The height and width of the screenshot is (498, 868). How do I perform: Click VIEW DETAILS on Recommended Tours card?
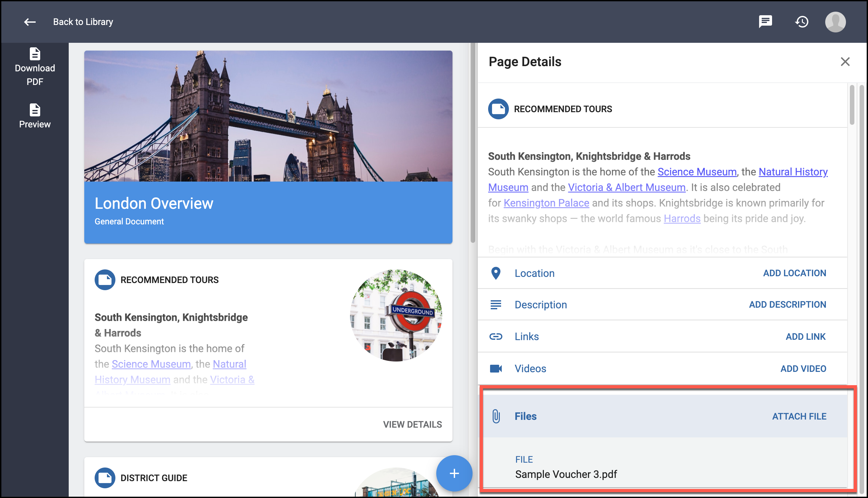coord(412,424)
